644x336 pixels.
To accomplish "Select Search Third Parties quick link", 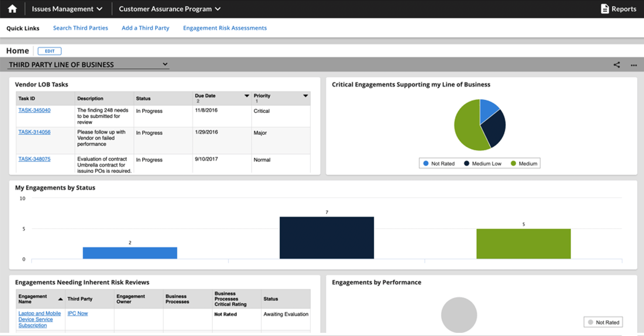I will point(80,28).
